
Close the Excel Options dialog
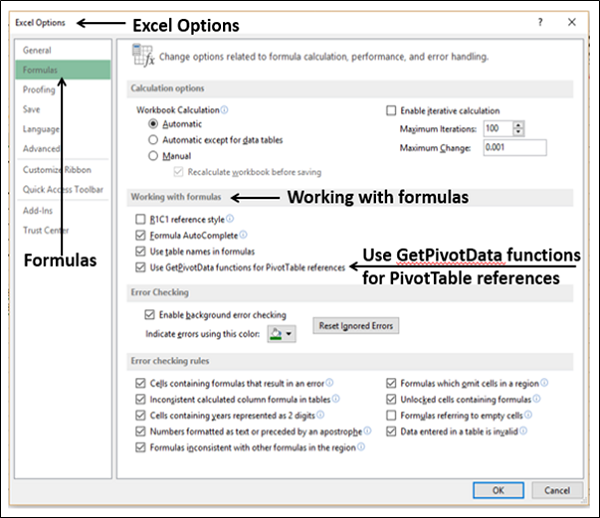(x=572, y=22)
